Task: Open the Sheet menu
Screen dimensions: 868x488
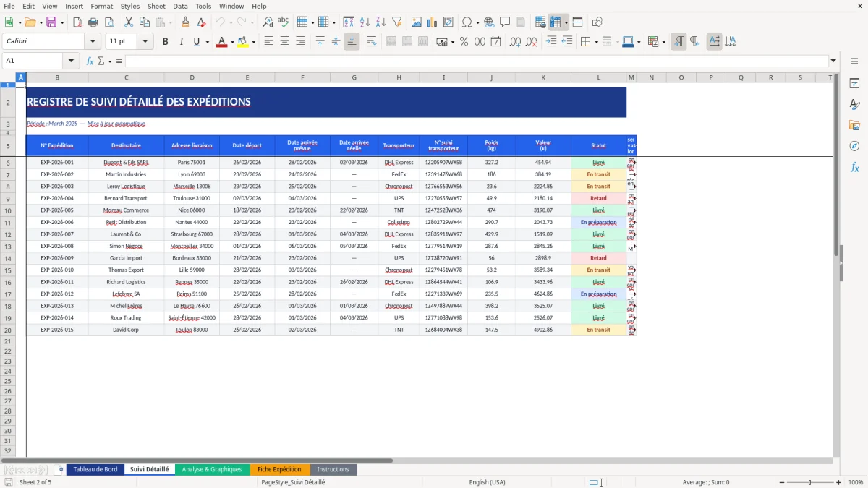Action: point(156,6)
